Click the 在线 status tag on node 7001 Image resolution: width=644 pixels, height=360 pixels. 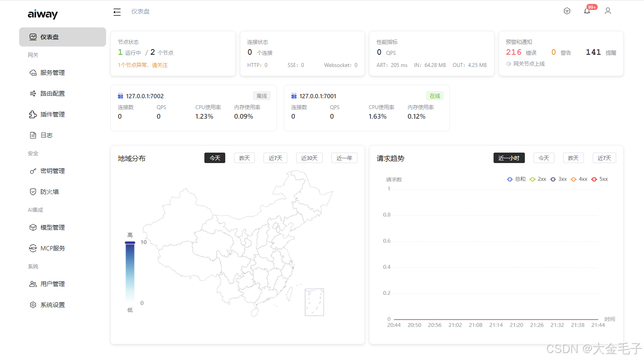[x=435, y=96]
